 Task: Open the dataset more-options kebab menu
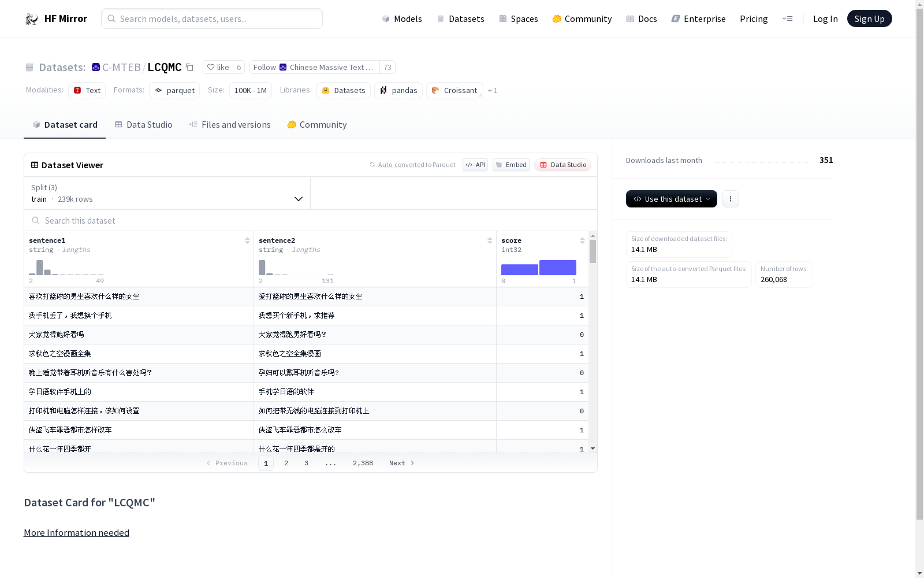731,199
